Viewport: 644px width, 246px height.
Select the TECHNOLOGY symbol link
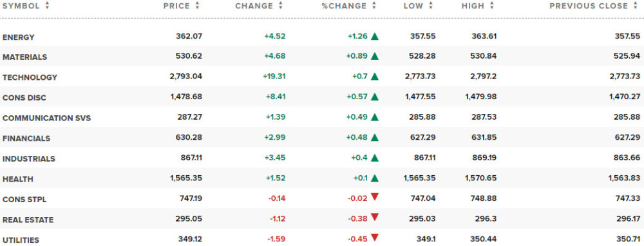[x=30, y=77]
